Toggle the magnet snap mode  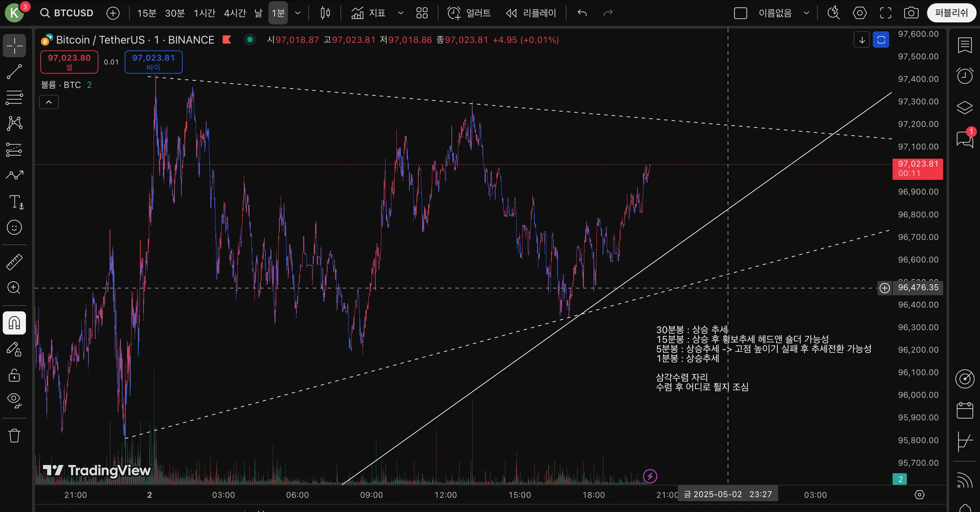pos(14,323)
